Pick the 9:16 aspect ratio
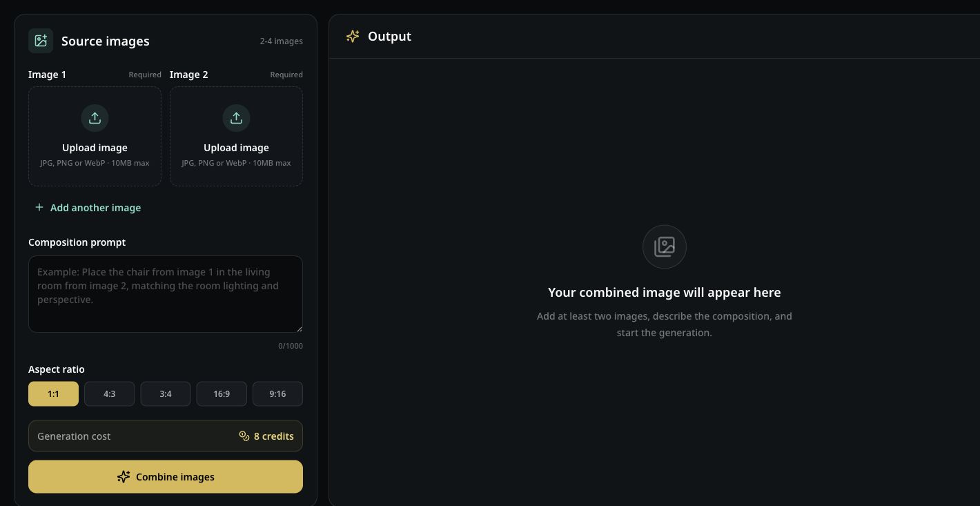The width and height of the screenshot is (980, 506). click(x=277, y=393)
